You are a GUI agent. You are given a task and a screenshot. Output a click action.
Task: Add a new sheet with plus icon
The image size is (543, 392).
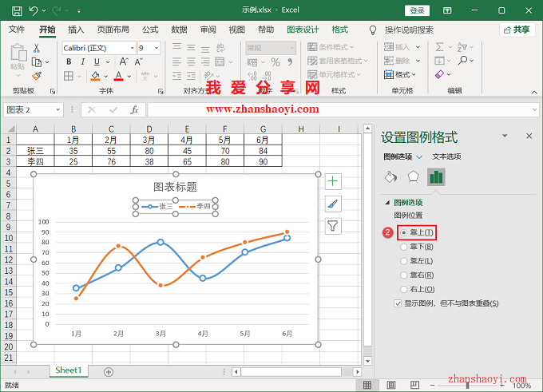coord(109,372)
